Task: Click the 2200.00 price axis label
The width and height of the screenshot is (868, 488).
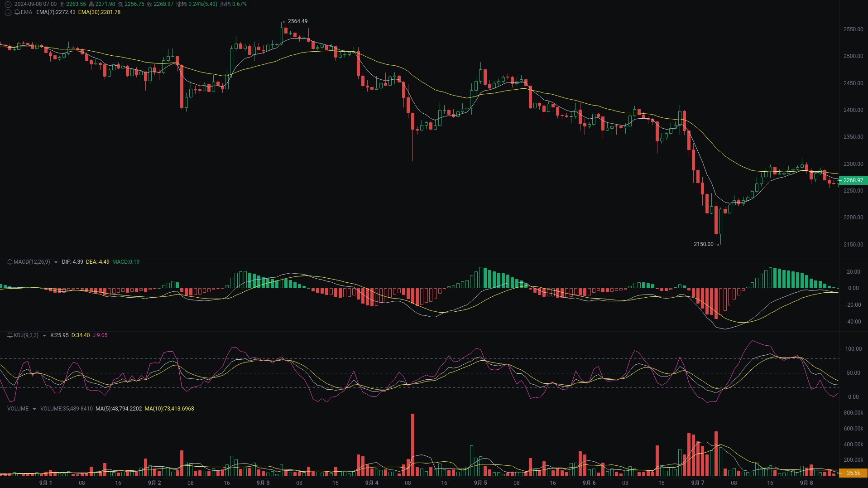Action: [853, 217]
